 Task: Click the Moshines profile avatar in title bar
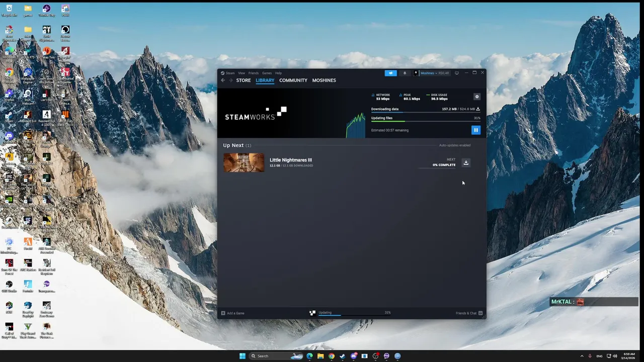tap(416, 73)
